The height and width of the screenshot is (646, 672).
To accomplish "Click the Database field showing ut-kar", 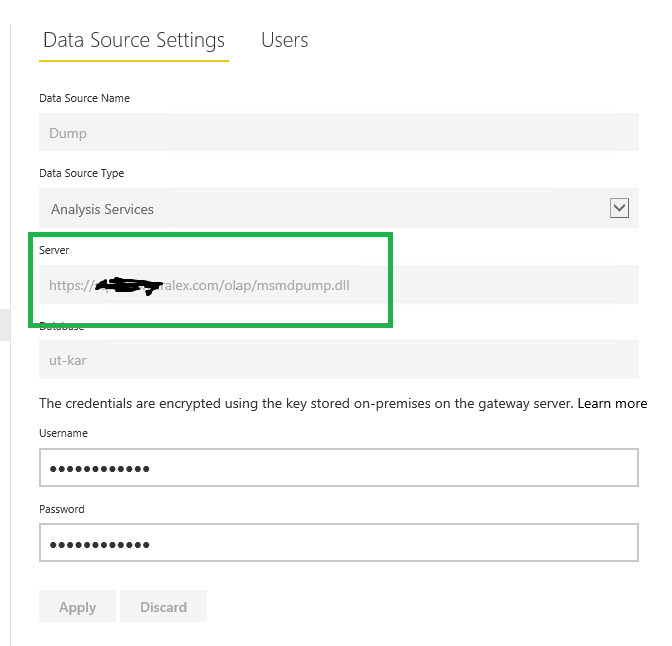I will point(339,360).
